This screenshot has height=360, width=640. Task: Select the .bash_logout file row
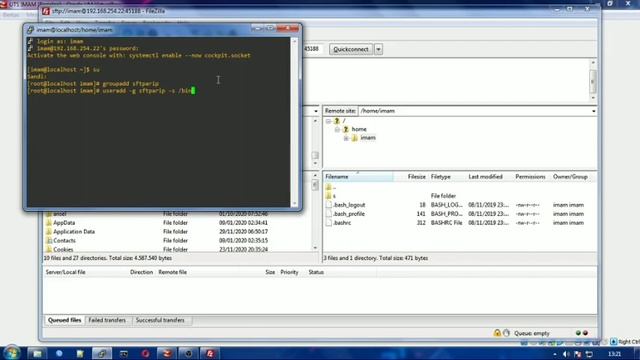(460, 205)
